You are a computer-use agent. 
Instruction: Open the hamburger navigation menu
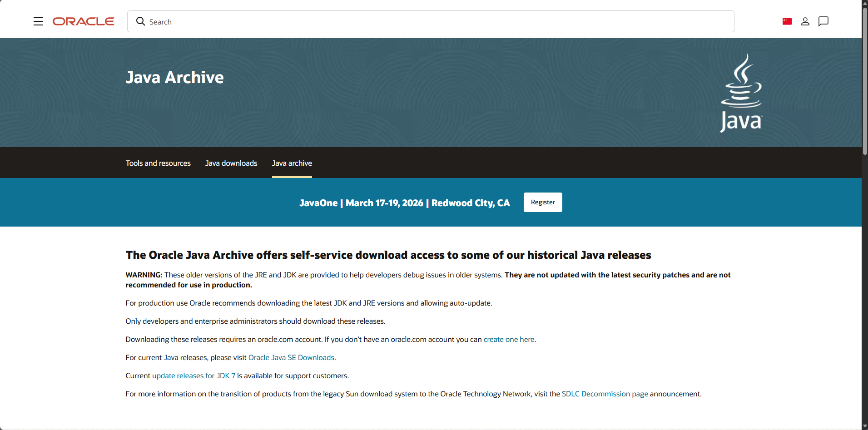pyautogui.click(x=38, y=21)
